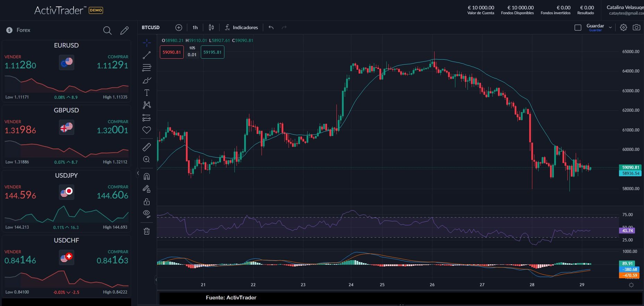Open the Fibonacci retracement tool
Viewport: 644px width, 306px height.
pyautogui.click(x=147, y=68)
